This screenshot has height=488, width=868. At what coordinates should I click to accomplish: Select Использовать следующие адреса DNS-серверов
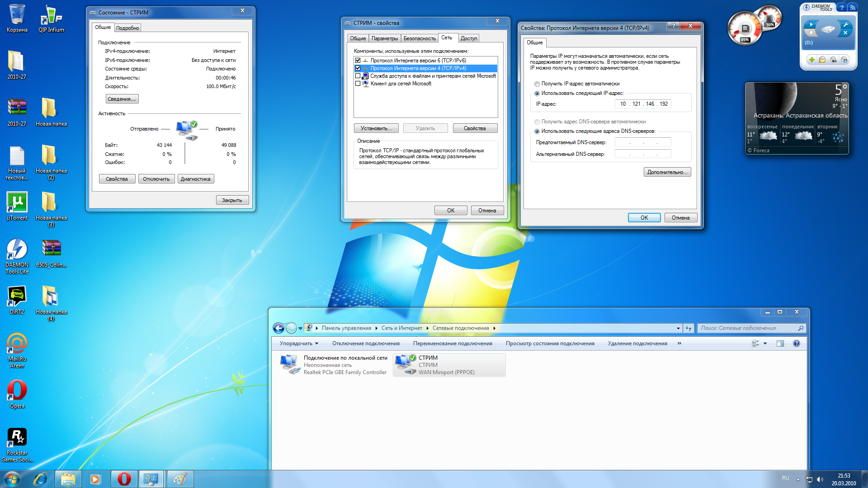click(x=537, y=131)
